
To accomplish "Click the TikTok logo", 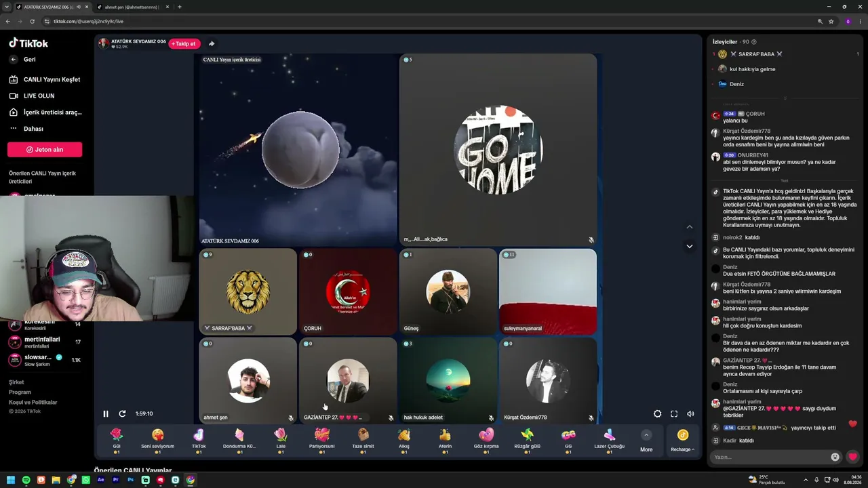I will pos(28,43).
